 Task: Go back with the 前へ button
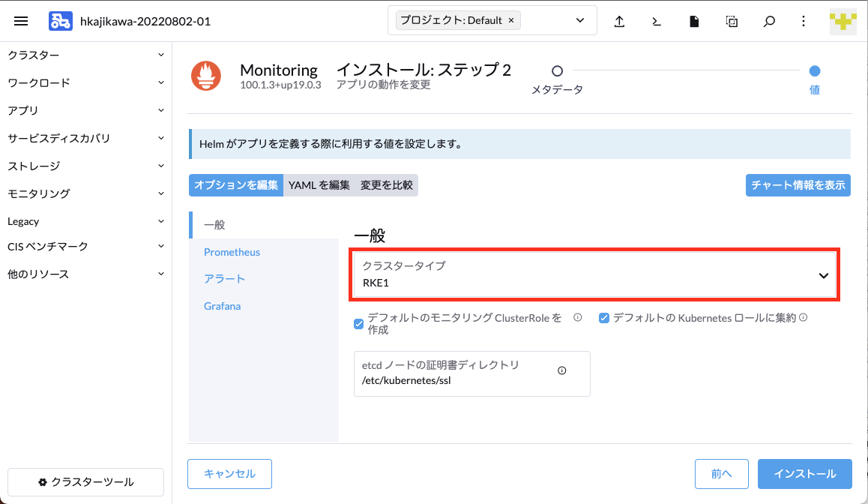pyautogui.click(x=721, y=473)
